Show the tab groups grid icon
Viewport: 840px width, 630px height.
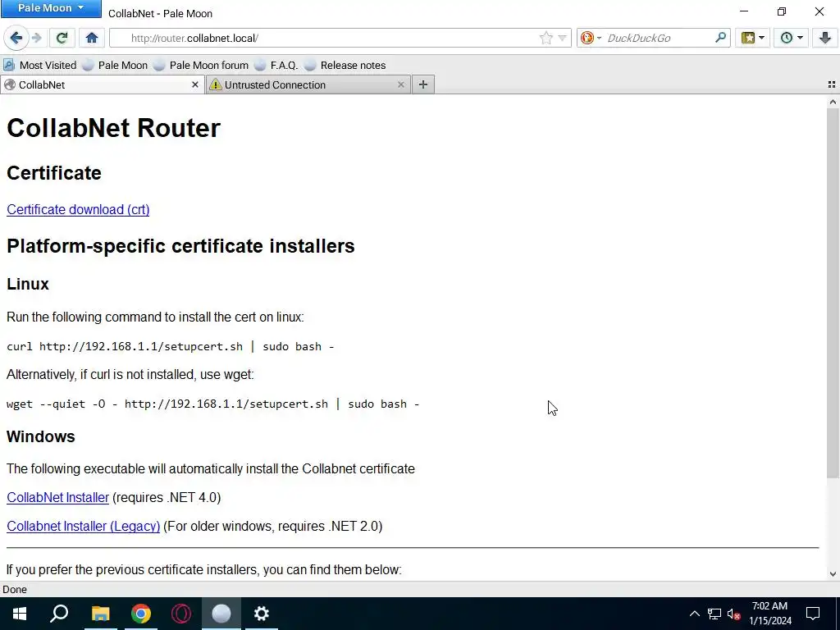coord(832,84)
